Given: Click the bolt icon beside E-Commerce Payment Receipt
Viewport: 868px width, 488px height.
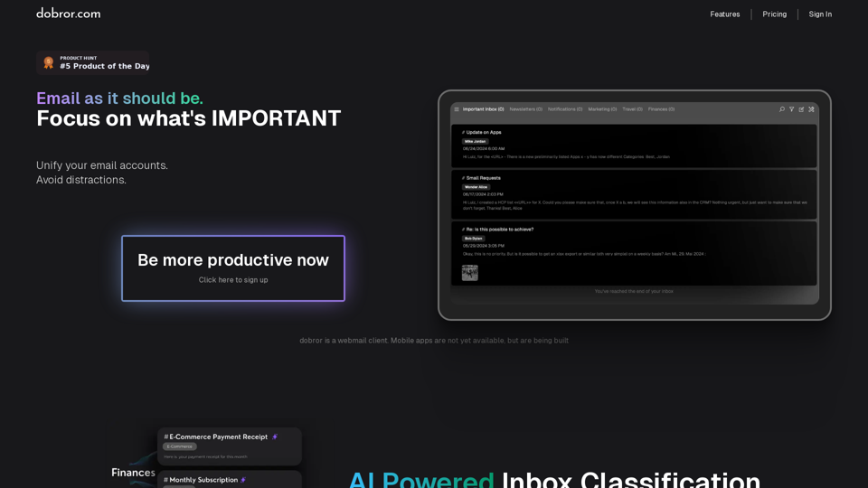Looking at the screenshot, I should (275, 437).
